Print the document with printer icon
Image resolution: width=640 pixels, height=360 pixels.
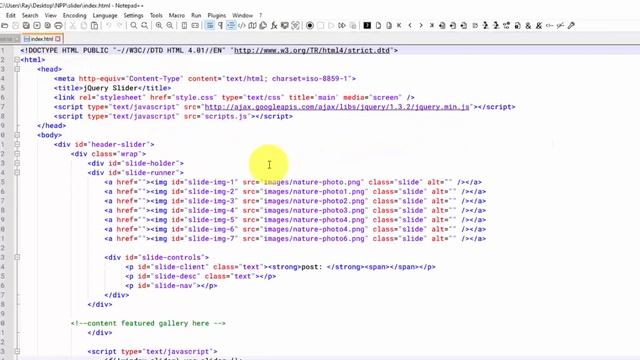58,26
